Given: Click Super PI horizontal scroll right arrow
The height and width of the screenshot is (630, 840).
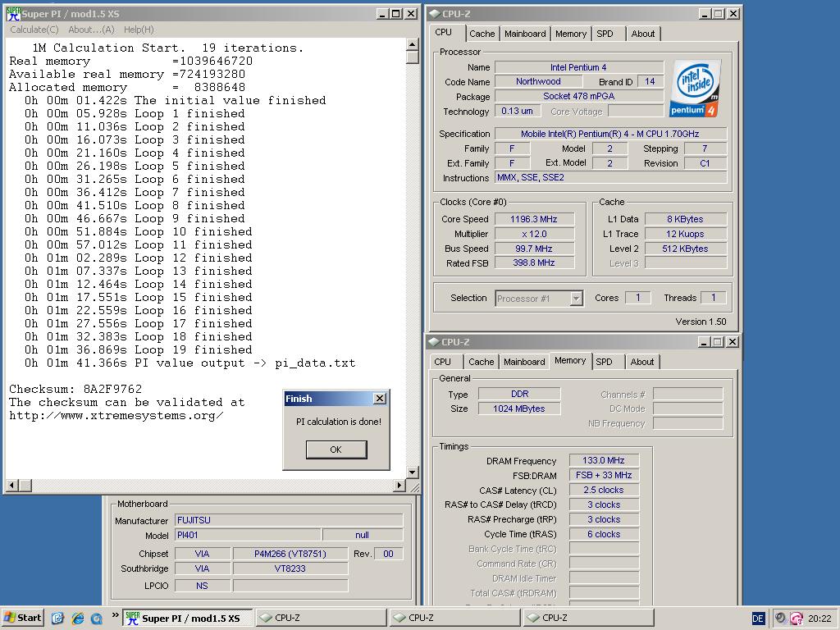Looking at the screenshot, I should pos(399,486).
